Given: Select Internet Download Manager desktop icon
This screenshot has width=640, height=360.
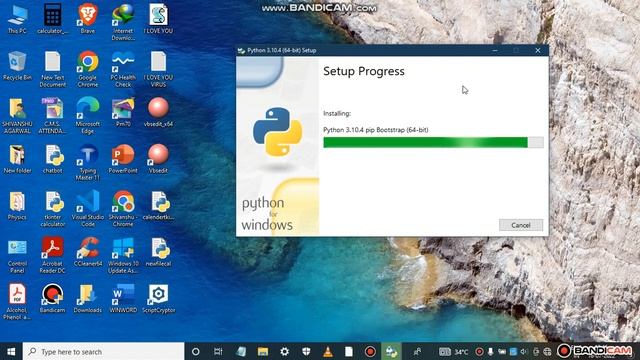Looking at the screenshot, I should [x=123, y=22].
